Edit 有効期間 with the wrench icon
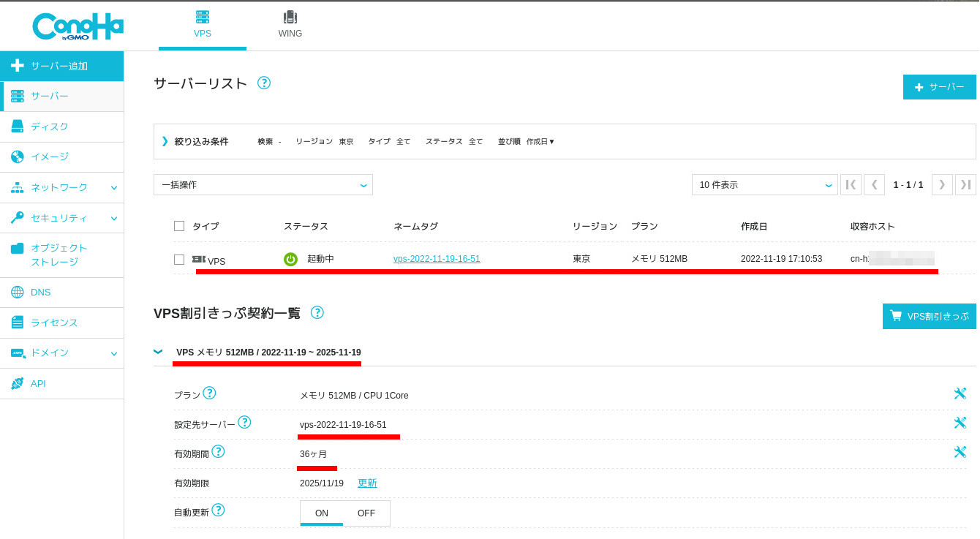Viewport: 980px width, 539px height. click(x=960, y=453)
